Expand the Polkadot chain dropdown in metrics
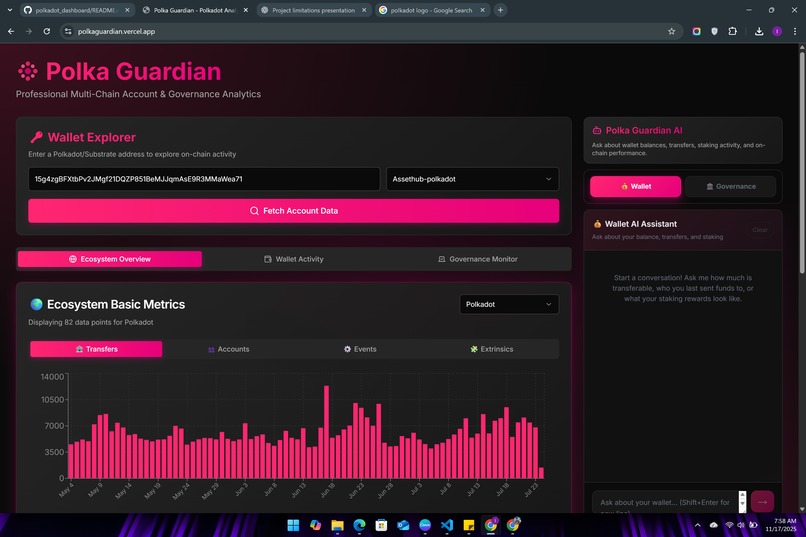 click(x=509, y=304)
